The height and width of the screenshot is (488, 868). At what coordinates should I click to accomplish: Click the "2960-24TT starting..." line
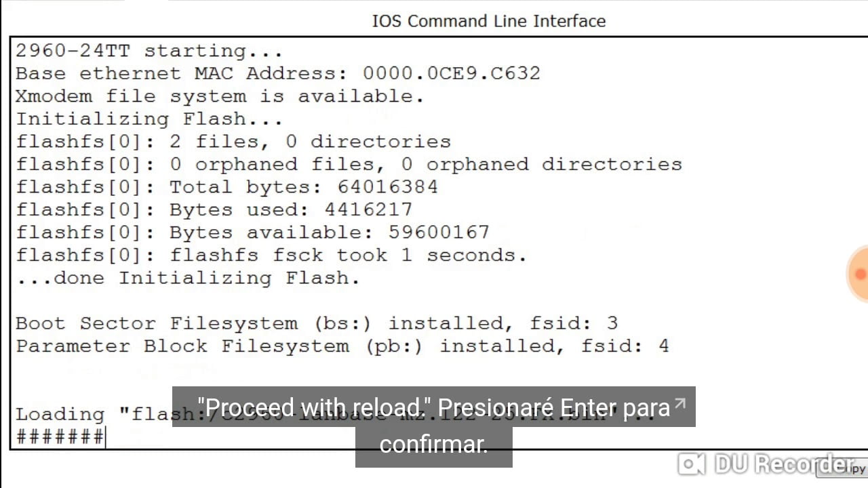pos(149,51)
